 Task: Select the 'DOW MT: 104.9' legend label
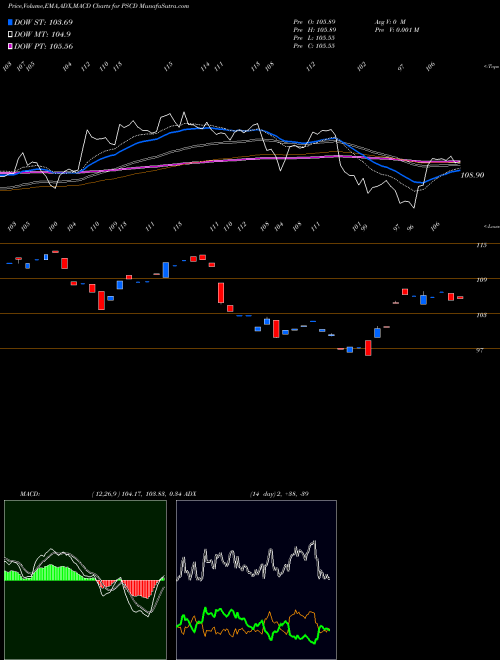coord(42,35)
